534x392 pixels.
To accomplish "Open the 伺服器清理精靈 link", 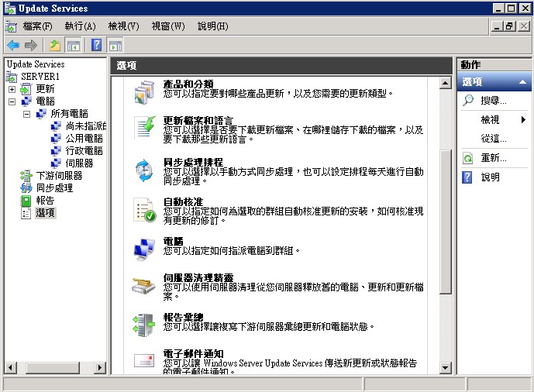I will [198, 277].
